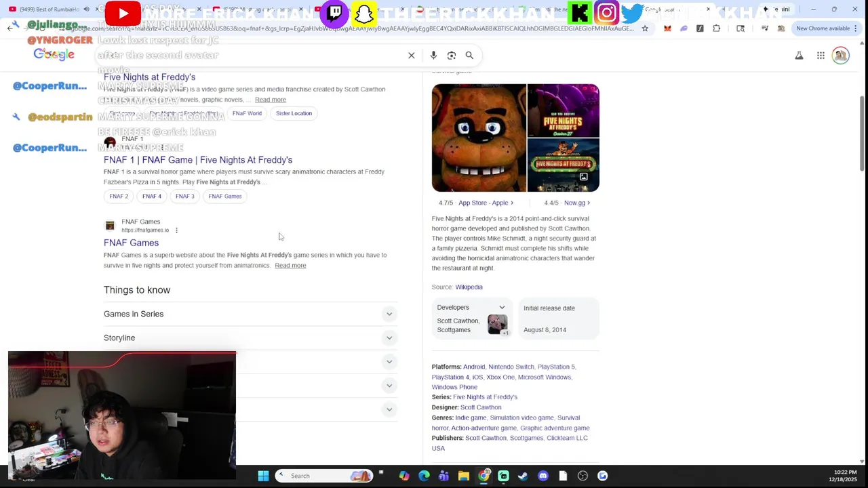This screenshot has width=868, height=488.
Task: Expand the Storyline section
Action: (250, 338)
